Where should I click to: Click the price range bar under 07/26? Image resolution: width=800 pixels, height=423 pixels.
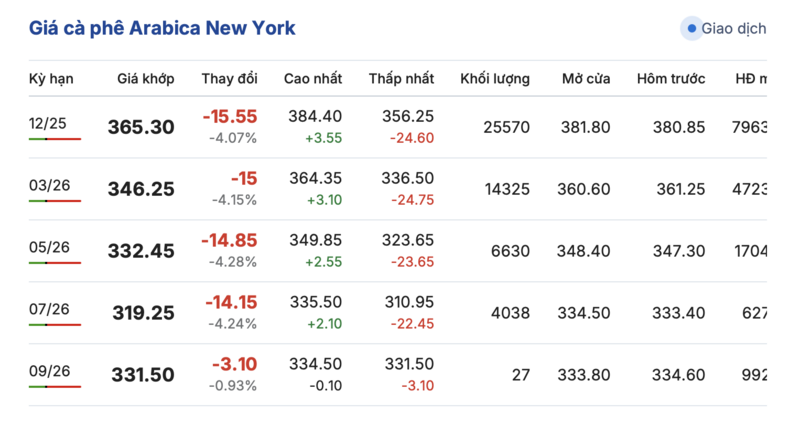pyautogui.click(x=55, y=324)
